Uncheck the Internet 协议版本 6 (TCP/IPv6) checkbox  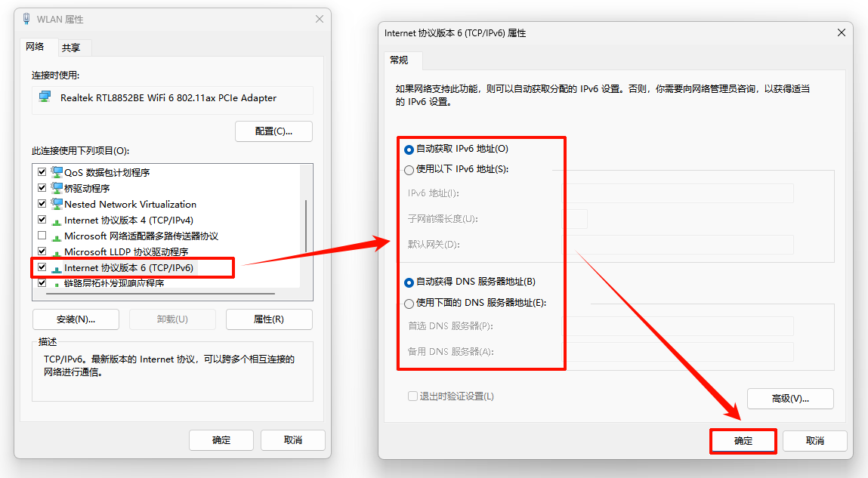coord(42,267)
